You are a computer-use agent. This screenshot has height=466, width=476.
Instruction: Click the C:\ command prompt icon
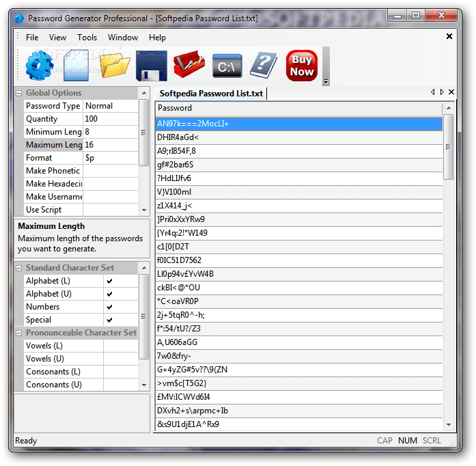[x=227, y=66]
